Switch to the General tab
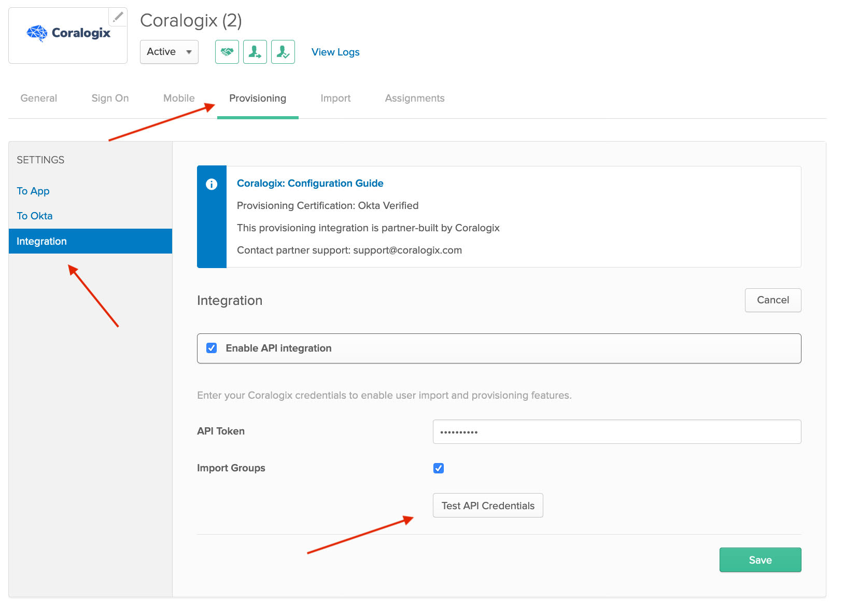This screenshot has width=844, height=616. coord(39,98)
